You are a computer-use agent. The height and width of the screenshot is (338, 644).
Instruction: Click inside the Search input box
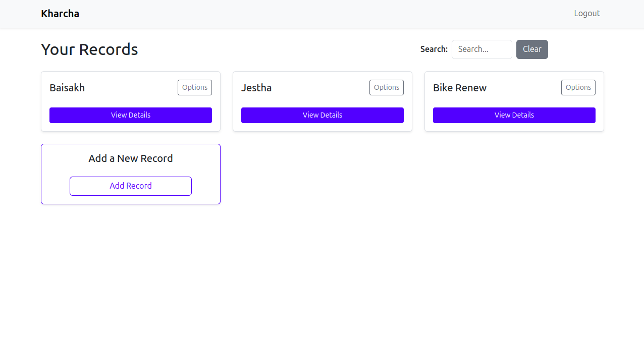click(x=481, y=49)
